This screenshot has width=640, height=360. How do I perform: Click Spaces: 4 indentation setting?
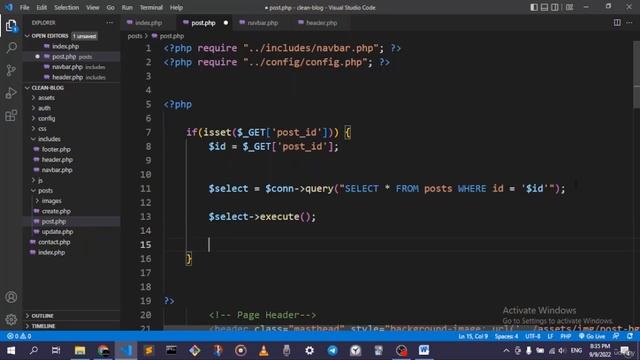pos(506,336)
